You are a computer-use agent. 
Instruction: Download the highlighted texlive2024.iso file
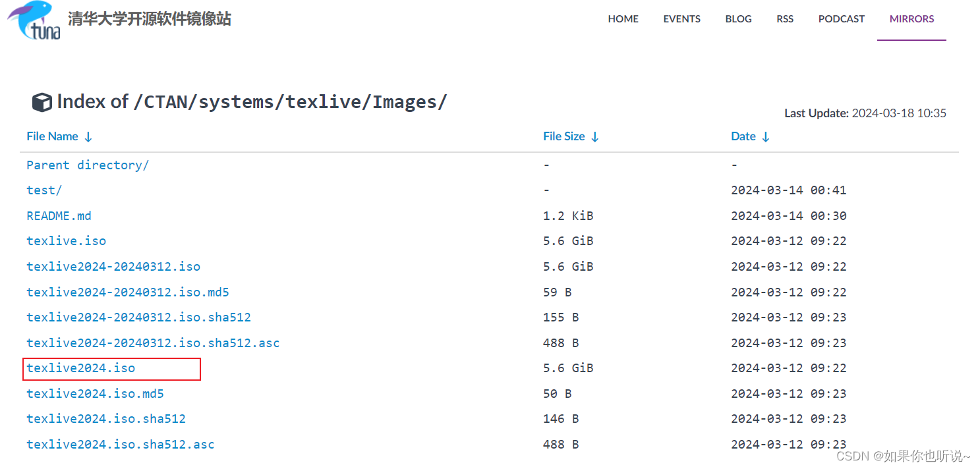pos(82,368)
